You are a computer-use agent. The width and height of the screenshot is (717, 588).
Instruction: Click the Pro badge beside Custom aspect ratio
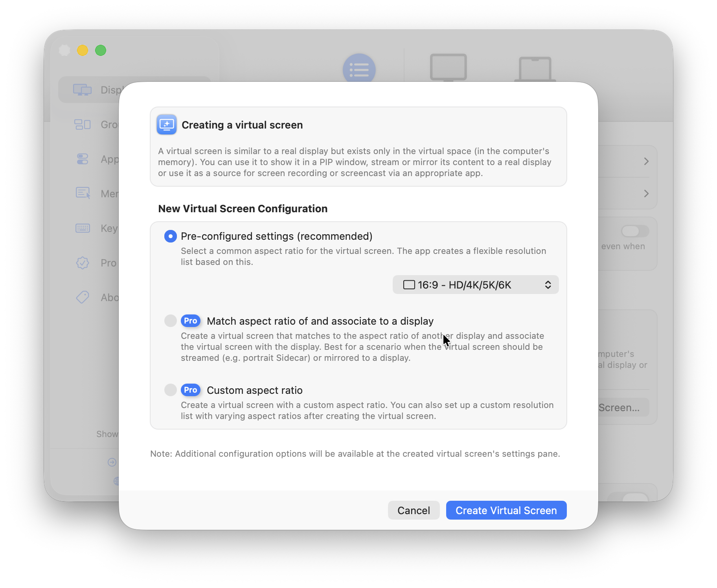191,390
